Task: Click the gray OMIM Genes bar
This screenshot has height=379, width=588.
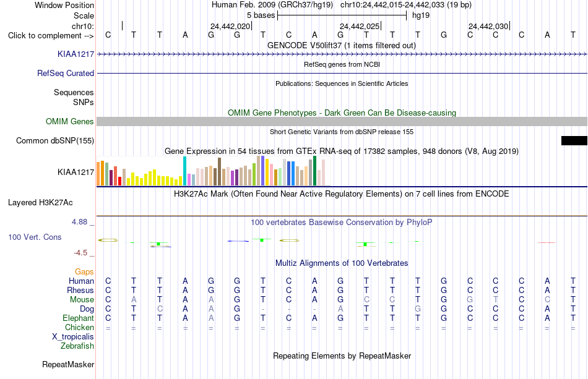Action: (x=342, y=122)
